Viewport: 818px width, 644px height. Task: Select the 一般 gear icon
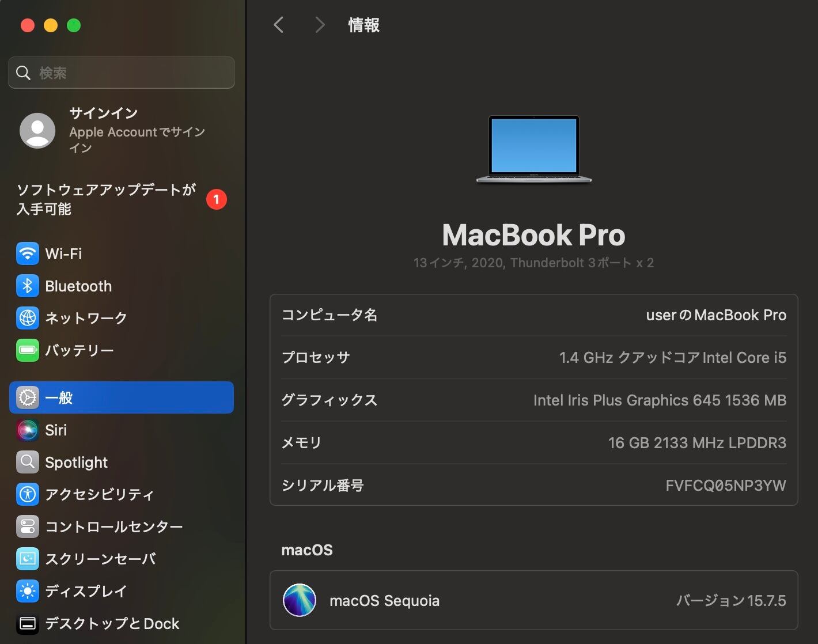click(27, 397)
